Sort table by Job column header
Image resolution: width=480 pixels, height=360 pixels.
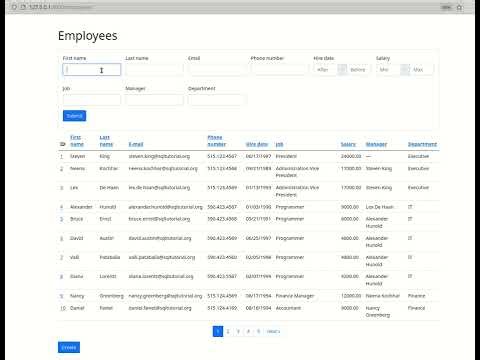click(x=279, y=144)
